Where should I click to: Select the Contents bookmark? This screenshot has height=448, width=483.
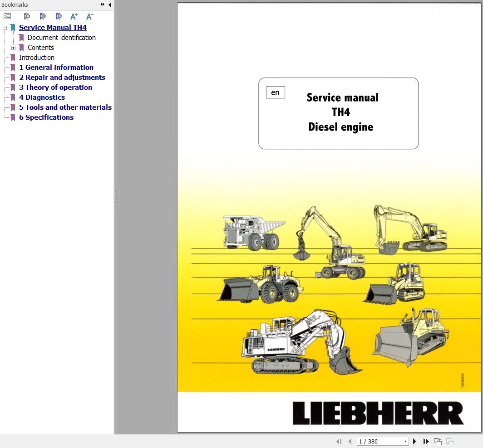pos(41,47)
